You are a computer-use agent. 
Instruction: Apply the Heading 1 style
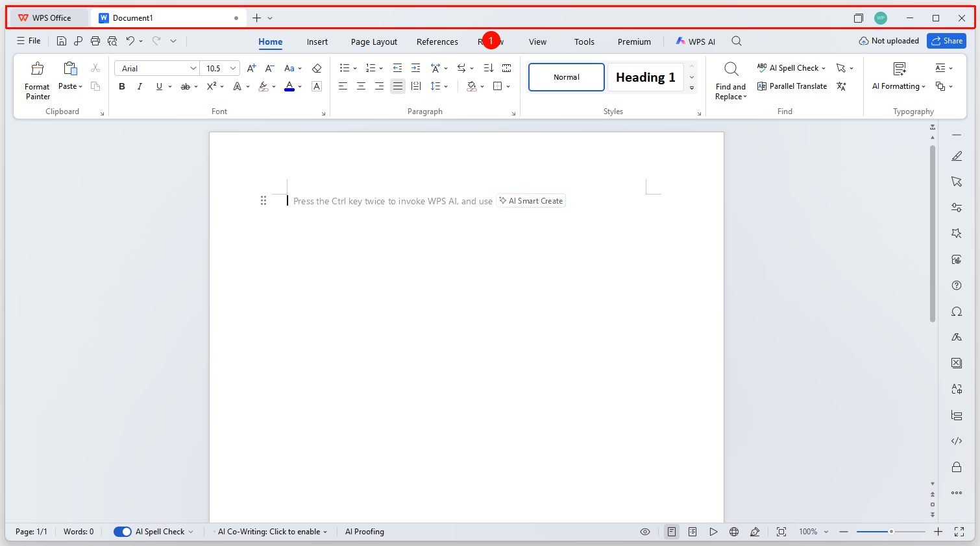(645, 77)
